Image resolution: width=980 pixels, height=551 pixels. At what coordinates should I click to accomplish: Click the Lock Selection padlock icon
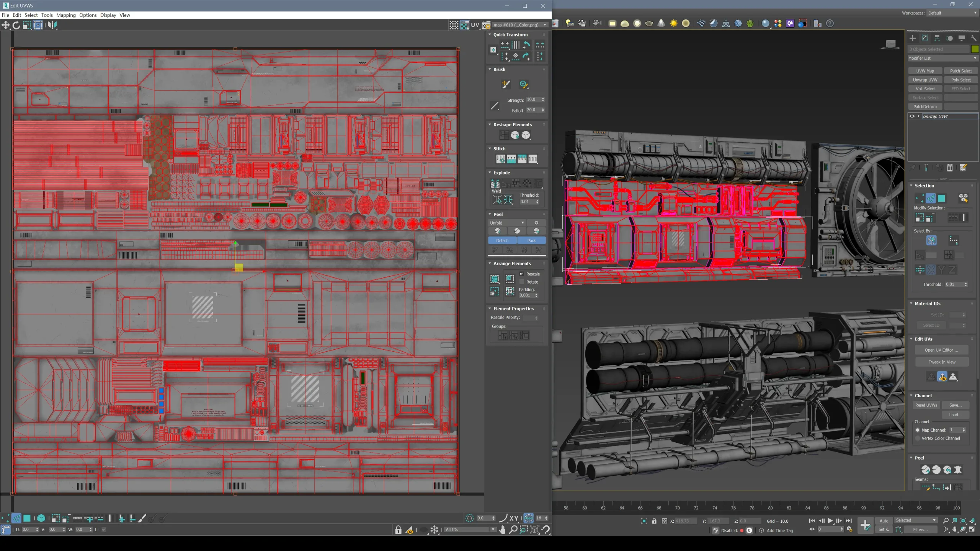click(398, 530)
